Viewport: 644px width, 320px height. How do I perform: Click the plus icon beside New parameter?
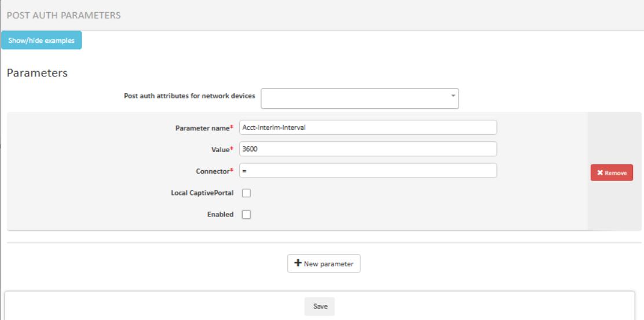point(298,263)
